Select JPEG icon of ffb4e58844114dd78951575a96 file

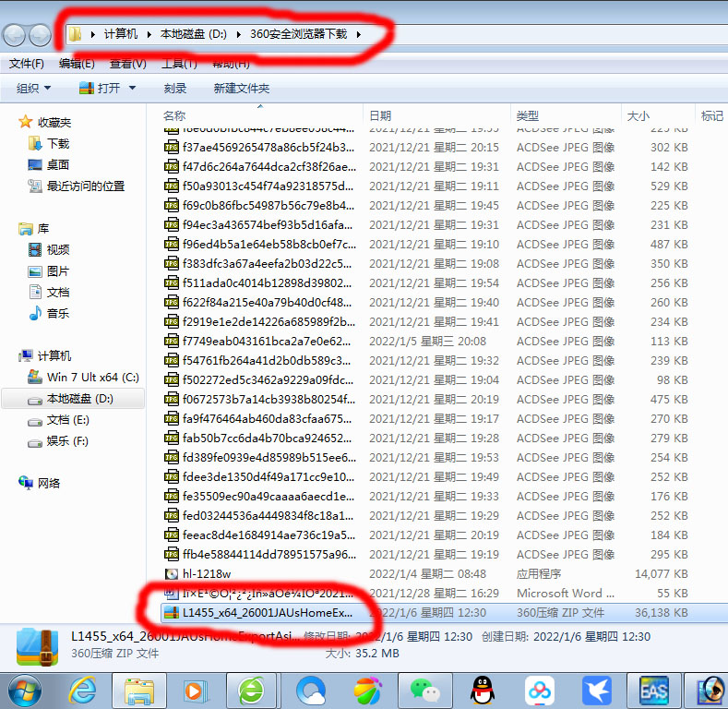[x=172, y=554]
